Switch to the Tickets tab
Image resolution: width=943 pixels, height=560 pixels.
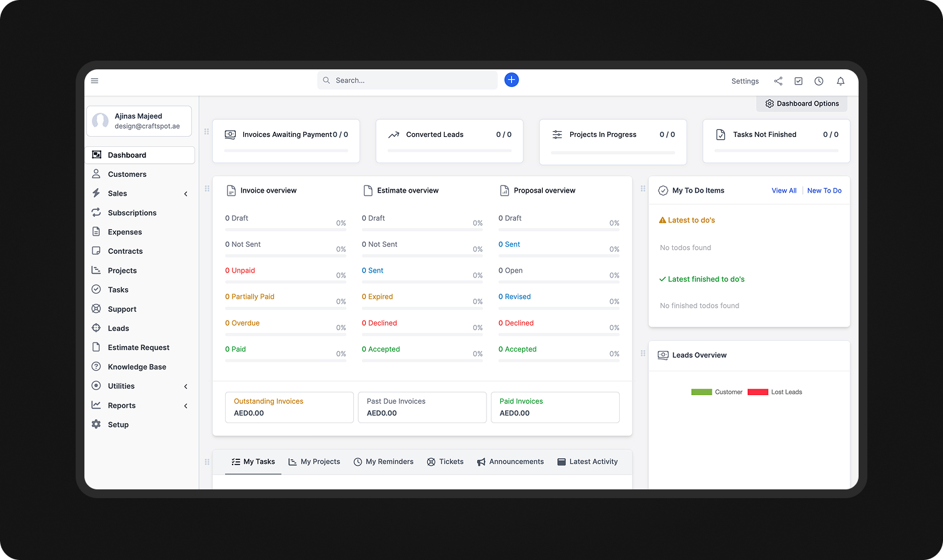tap(445, 461)
